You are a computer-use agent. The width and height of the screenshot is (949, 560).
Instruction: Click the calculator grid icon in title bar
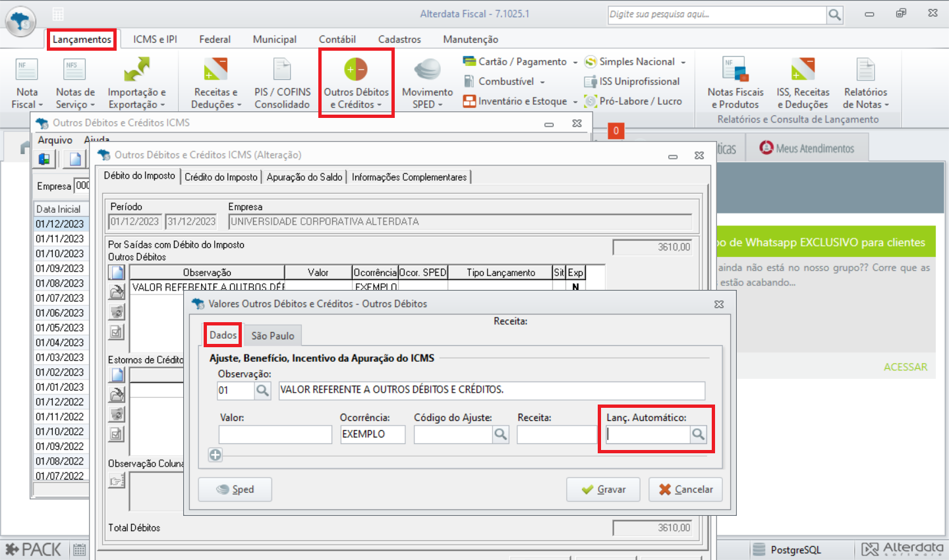click(58, 14)
